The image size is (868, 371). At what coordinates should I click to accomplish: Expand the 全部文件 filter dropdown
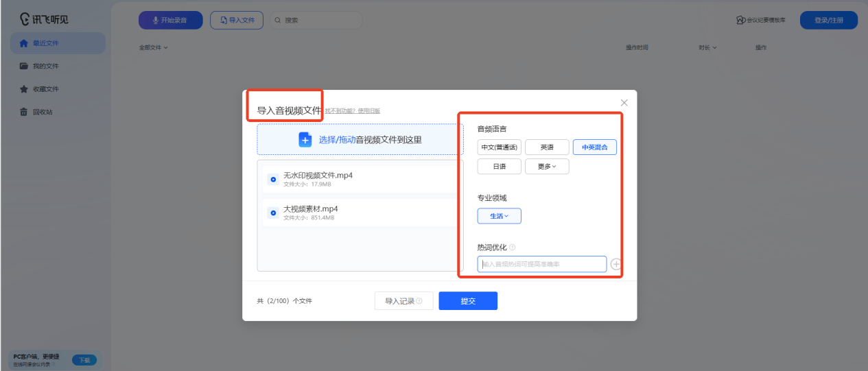click(154, 48)
